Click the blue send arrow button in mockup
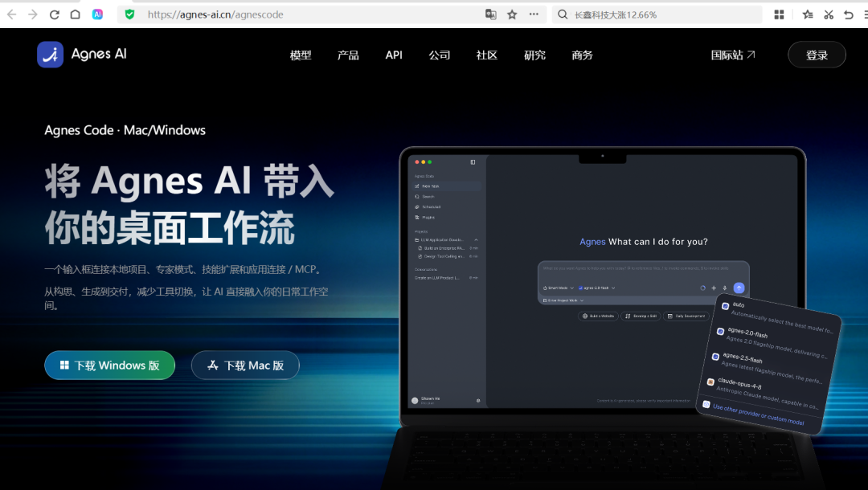 coord(739,288)
